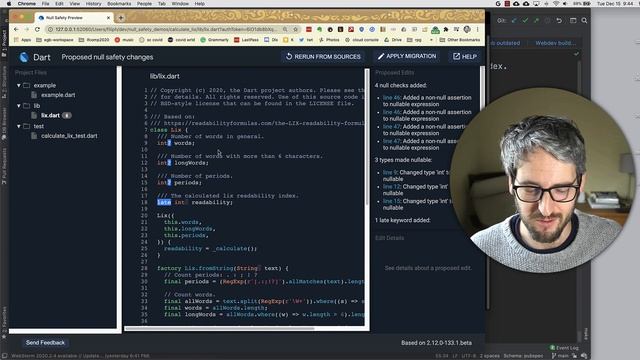The height and width of the screenshot is (360, 640).
Task: Open a new Chrome tab
Action: click(121, 18)
